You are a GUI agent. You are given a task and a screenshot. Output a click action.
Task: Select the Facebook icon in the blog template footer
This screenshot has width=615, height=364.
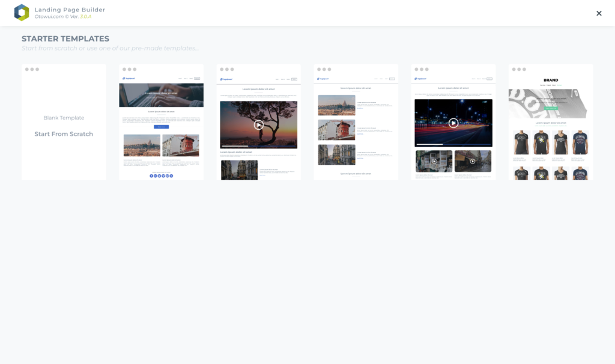151,175
